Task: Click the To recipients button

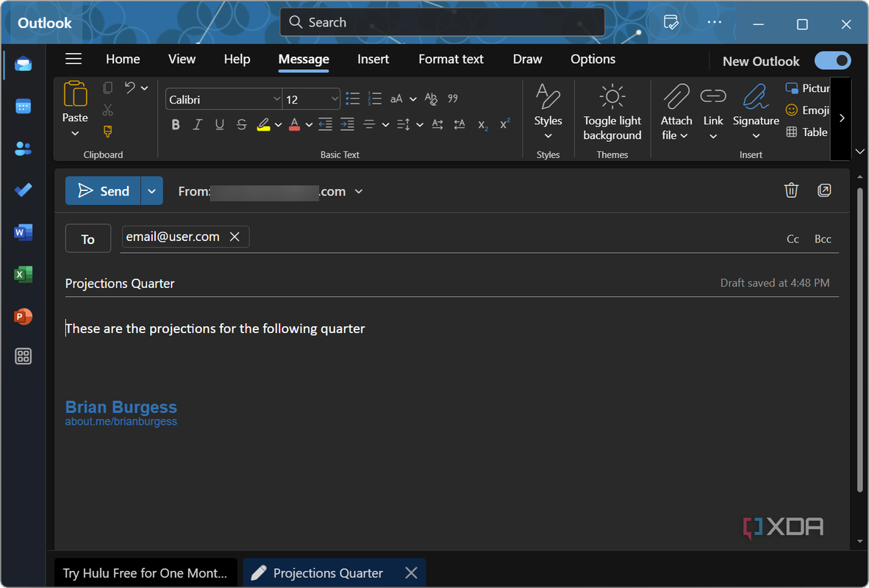Action: click(88, 239)
